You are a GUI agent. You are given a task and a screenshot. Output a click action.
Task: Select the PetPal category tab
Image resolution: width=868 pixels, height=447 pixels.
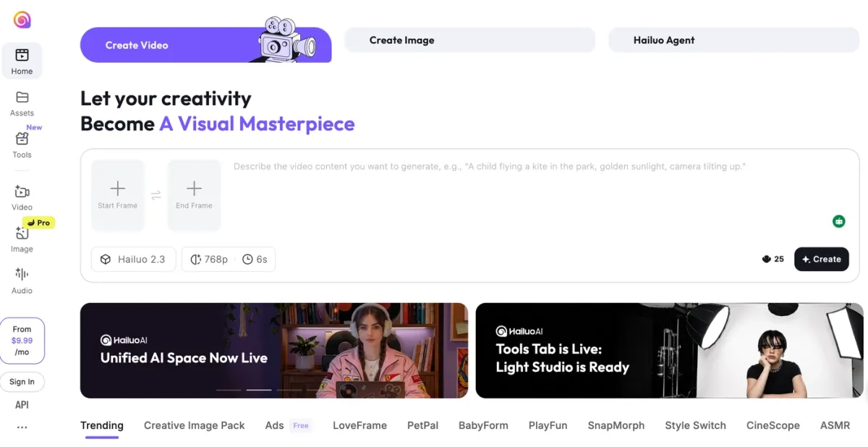422,425
